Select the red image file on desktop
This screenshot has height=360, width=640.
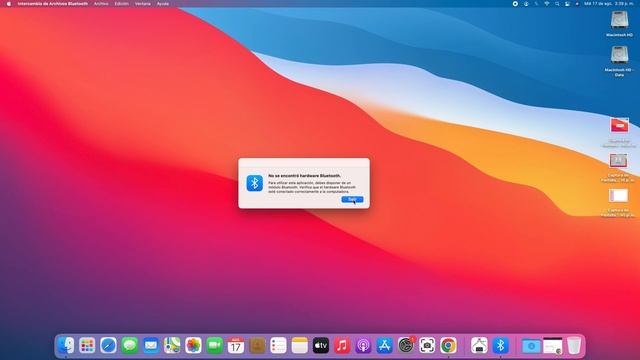(619, 125)
